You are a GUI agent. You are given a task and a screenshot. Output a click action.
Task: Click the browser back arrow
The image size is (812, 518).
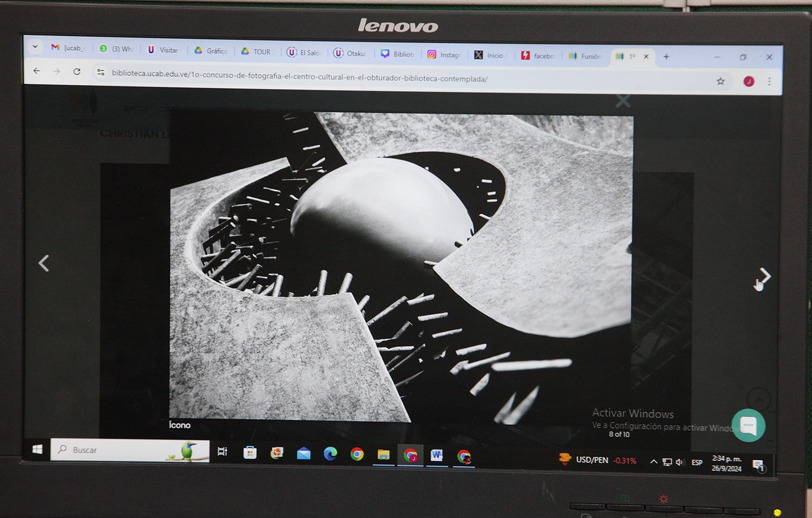pyautogui.click(x=37, y=70)
